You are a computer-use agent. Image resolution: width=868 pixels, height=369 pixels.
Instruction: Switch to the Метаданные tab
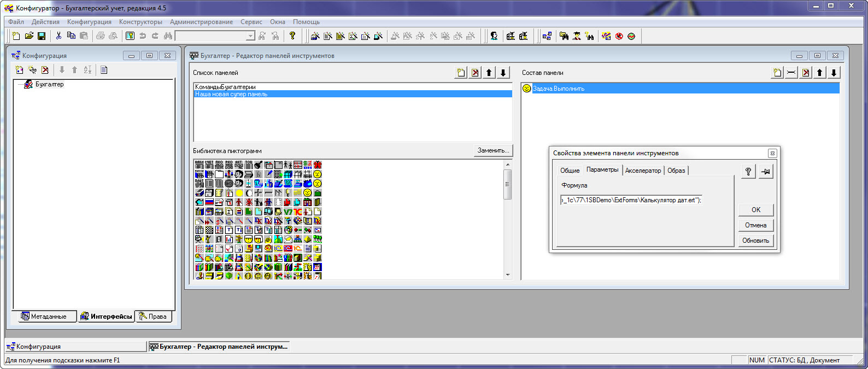coord(44,317)
